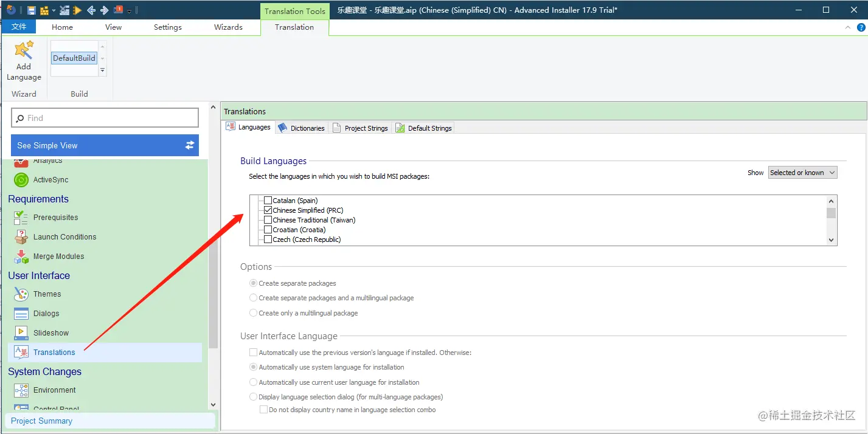
Task: Open the 文件 file menu
Action: coord(19,27)
